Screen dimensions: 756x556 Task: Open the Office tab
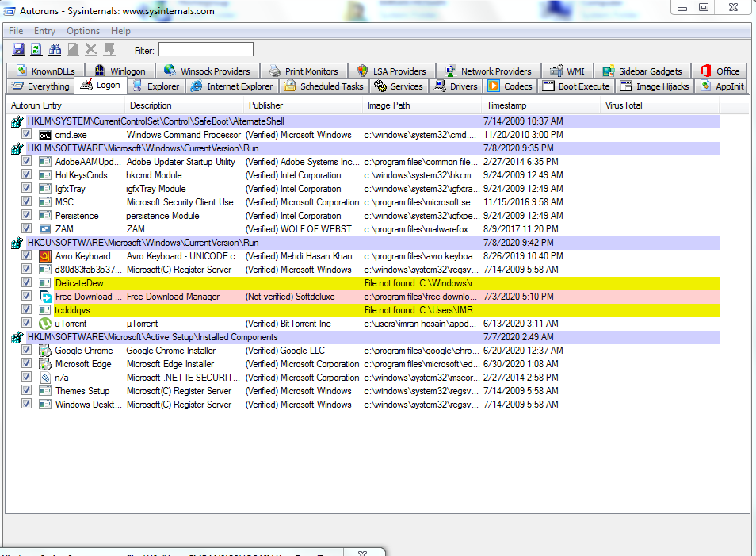720,71
